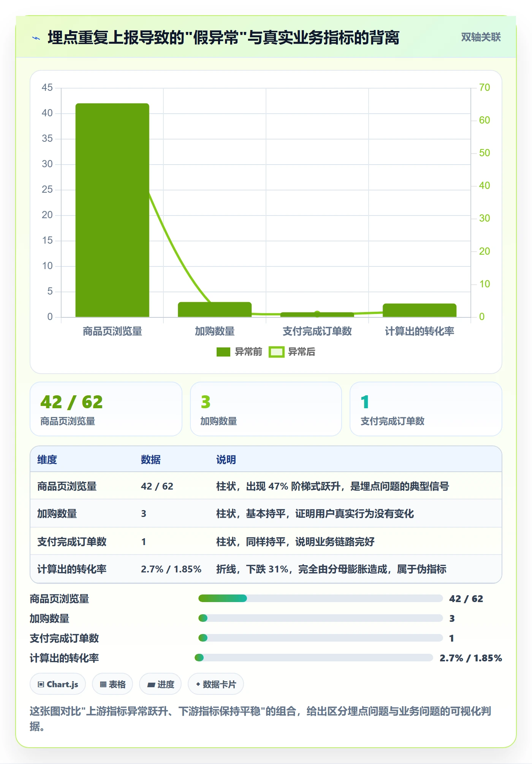Image resolution: width=532 pixels, height=764 pixels.
Task: Click the 计算出的转化率 progress bar
Action: [x=314, y=658]
